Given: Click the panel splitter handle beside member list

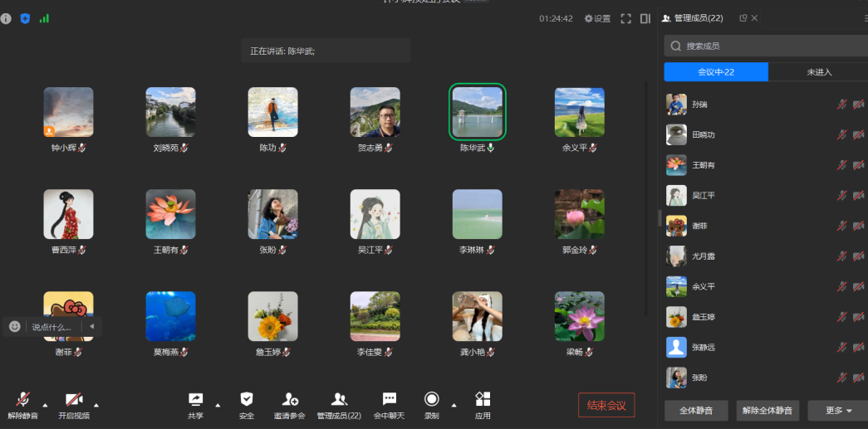Looking at the screenshot, I should coord(660,217).
